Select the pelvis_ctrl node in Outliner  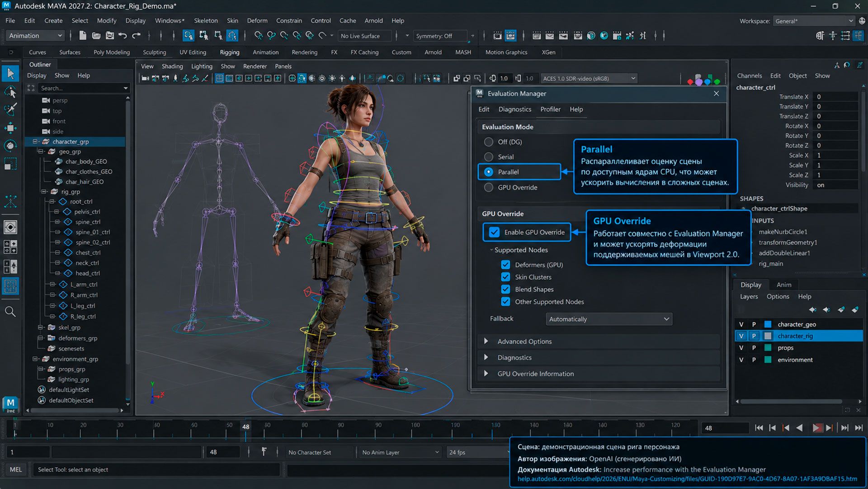coord(87,211)
